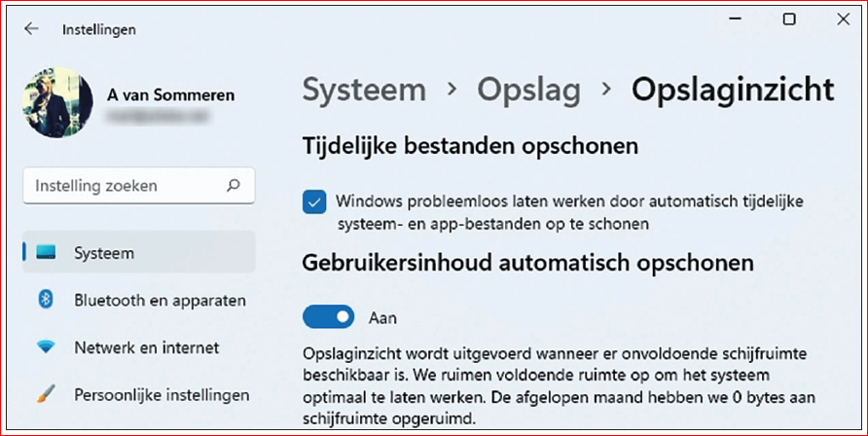
Task: Minimize the Instellingen window
Action: pyautogui.click(x=735, y=18)
